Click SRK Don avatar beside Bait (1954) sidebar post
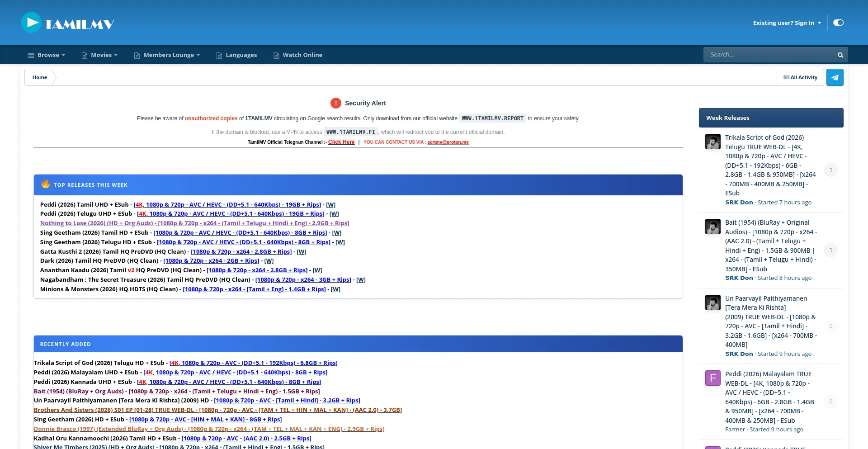 [713, 227]
